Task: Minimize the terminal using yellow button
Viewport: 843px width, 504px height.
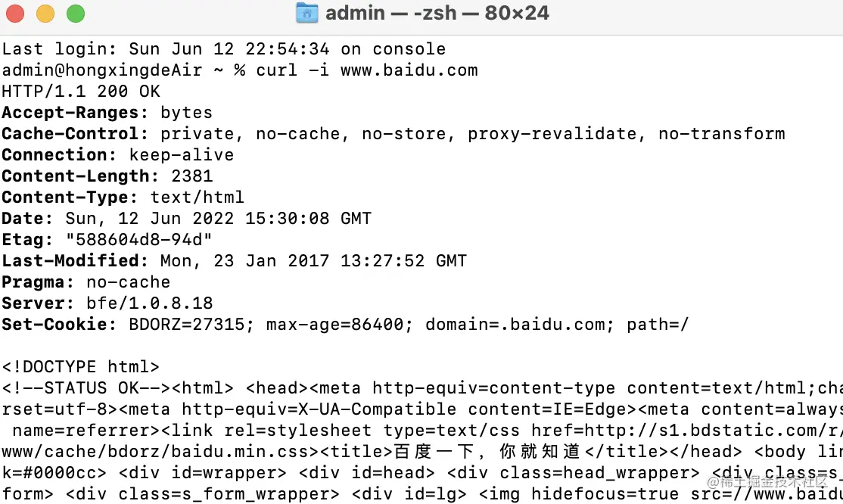Action: [x=45, y=14]
